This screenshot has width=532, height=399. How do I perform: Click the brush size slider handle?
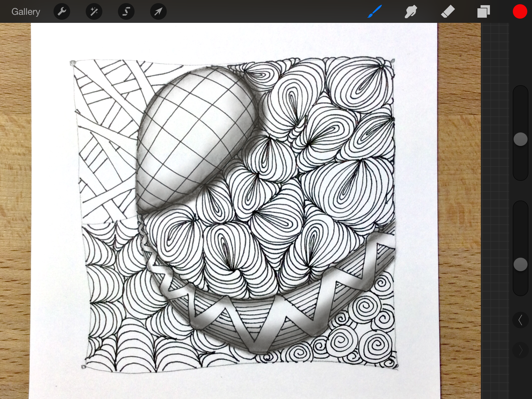tap(520, 139)
